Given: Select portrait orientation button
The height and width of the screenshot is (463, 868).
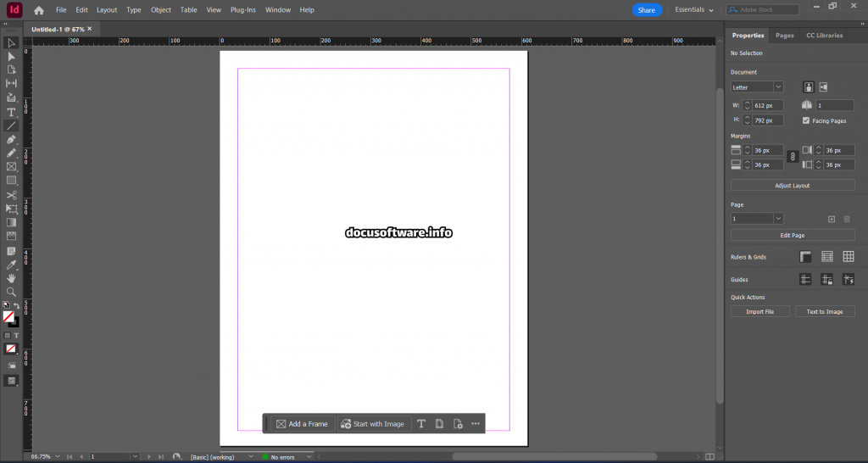Looking at the screenshot, I should [809, 87].
